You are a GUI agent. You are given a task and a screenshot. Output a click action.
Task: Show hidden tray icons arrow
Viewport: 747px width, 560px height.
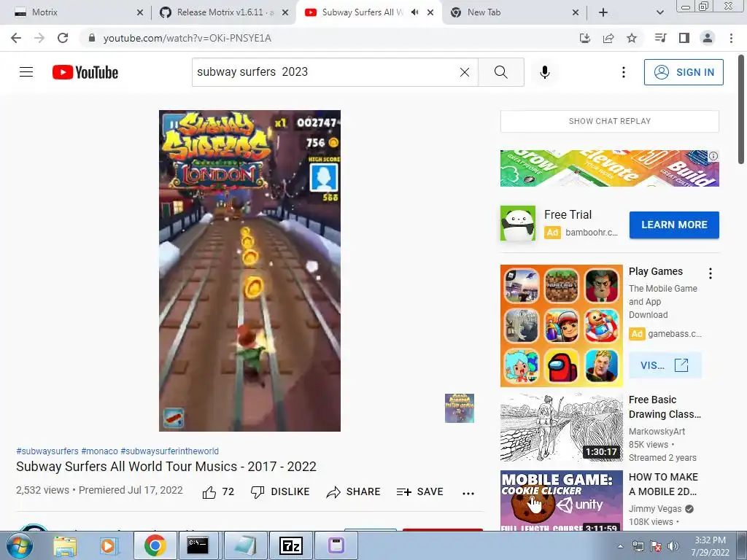pyautogui.click(x=620, y=547)
